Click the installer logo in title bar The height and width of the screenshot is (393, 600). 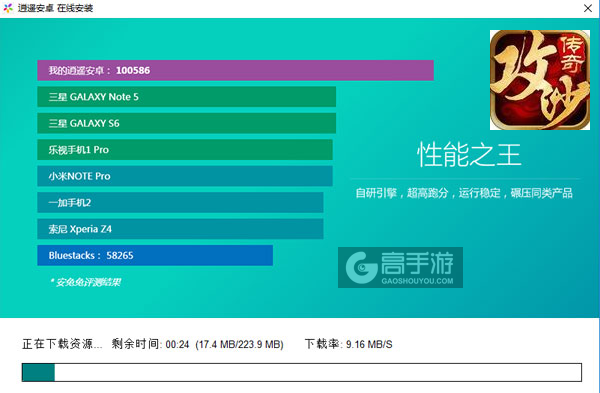pos(8,8)
